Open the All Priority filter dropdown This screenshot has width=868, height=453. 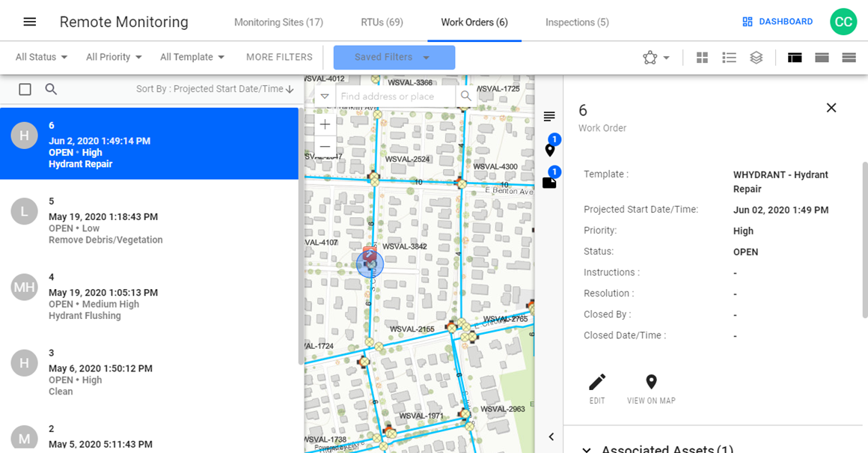click(x=113, y=57)
